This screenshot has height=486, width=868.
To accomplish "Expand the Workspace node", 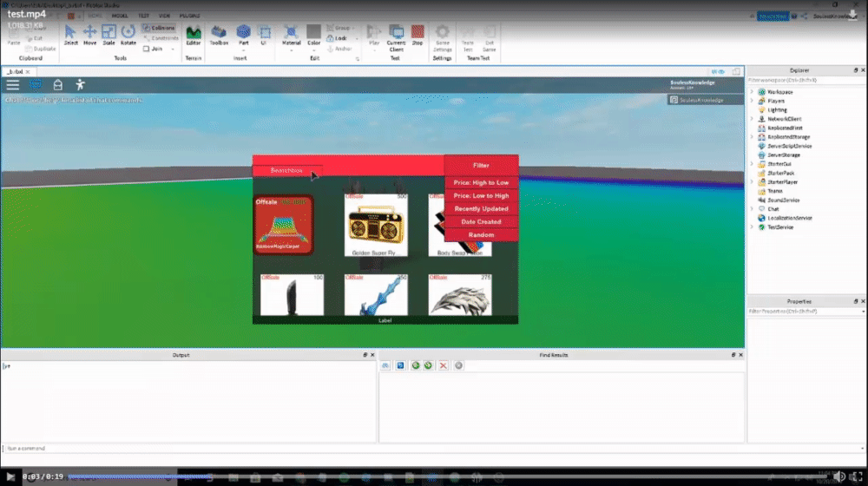I will [x=752, y=92].
